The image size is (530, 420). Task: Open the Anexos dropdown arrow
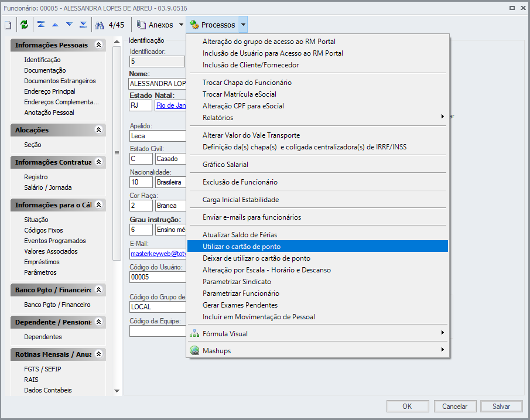(x=181, y=25)
